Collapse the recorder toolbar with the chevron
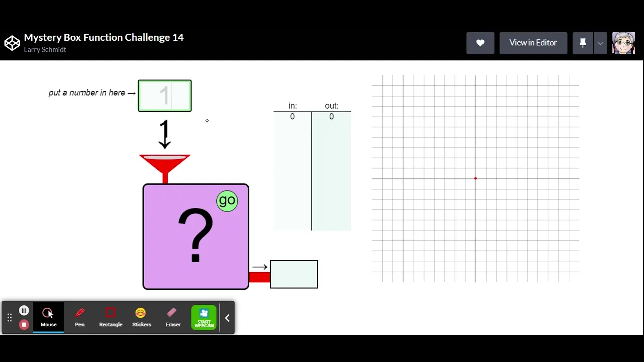Viewport: 644px width, 362px height. [227, 318]
